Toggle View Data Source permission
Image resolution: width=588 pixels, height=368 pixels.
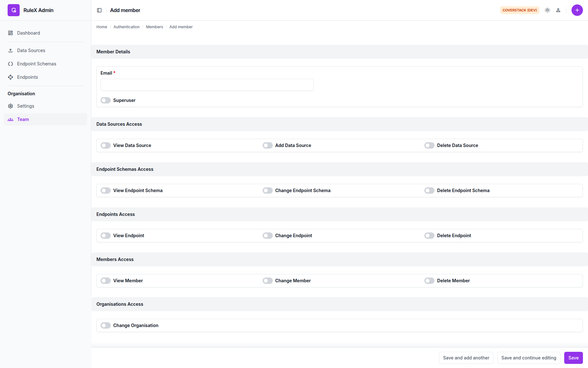coord(106,145)
